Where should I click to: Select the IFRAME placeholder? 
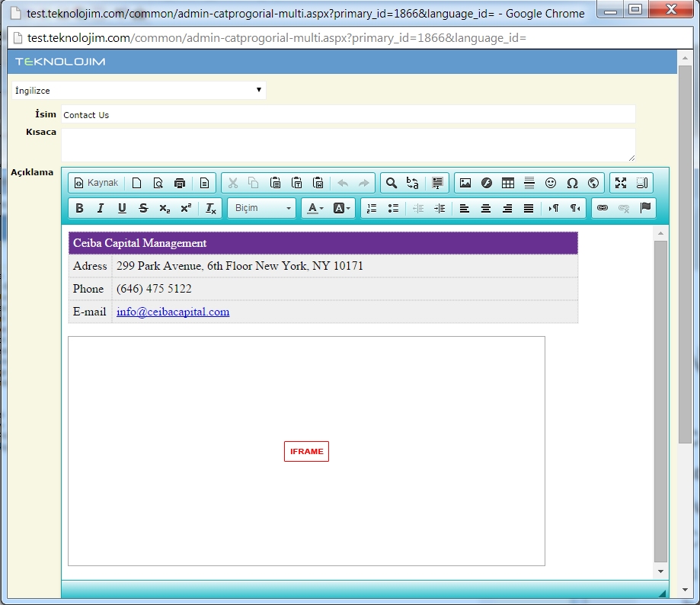(306, 451)
